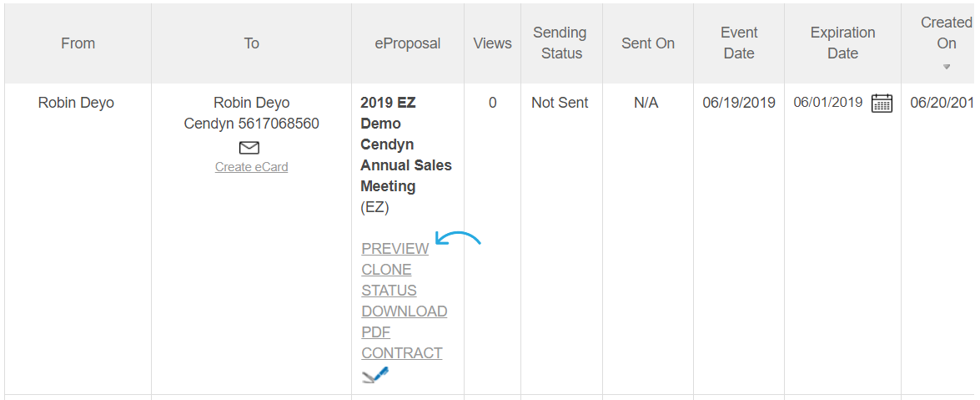Click the eProposal column header

pos(408,43)
